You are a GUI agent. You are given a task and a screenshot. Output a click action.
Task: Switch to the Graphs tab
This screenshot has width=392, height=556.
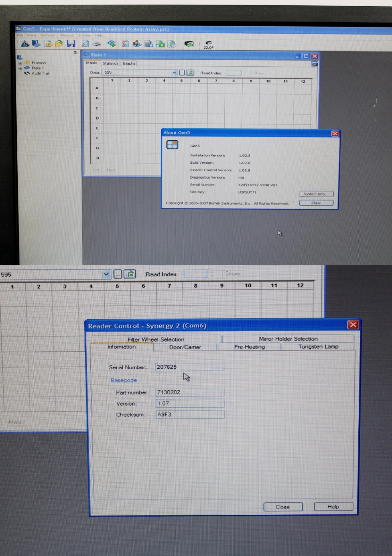click(129, 63)
